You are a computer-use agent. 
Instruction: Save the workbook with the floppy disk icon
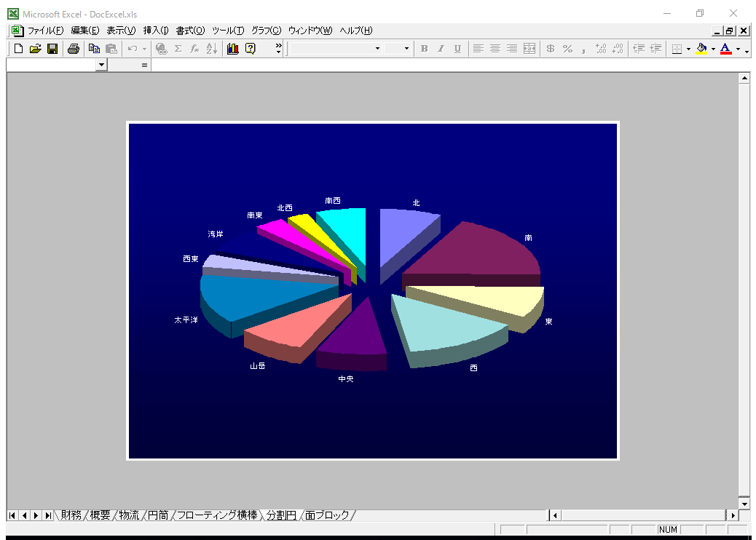pos(52,49)
